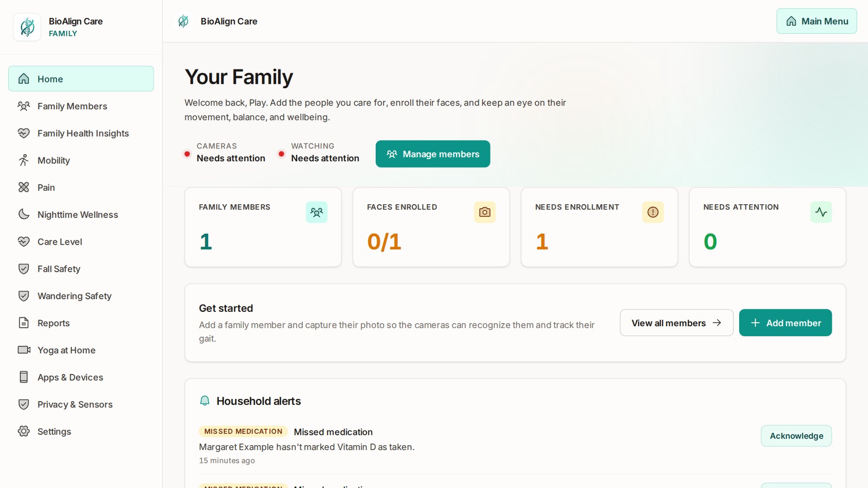This screenshot has height=488, width=868.
Task: Click the Your Family heading
Action: pos(239,77)
